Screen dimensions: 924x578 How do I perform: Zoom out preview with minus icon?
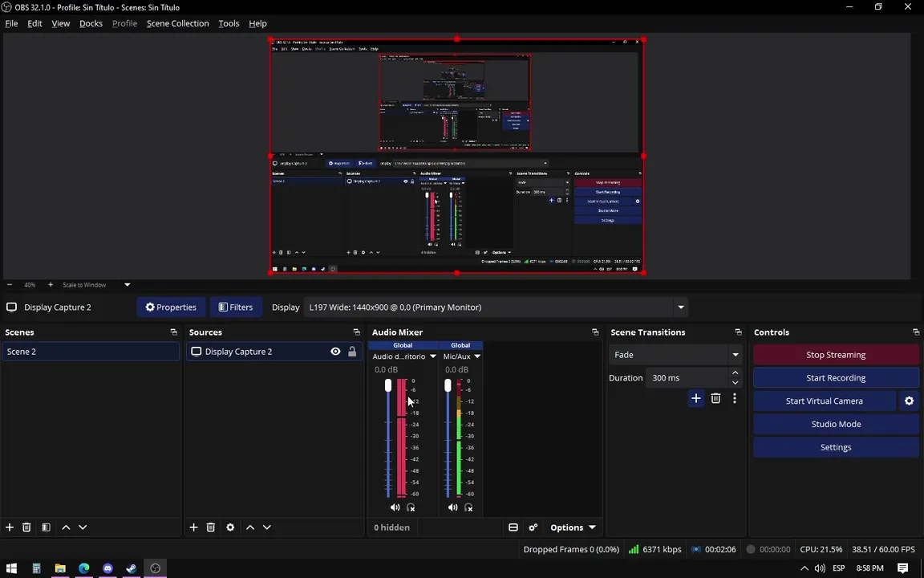10,285
